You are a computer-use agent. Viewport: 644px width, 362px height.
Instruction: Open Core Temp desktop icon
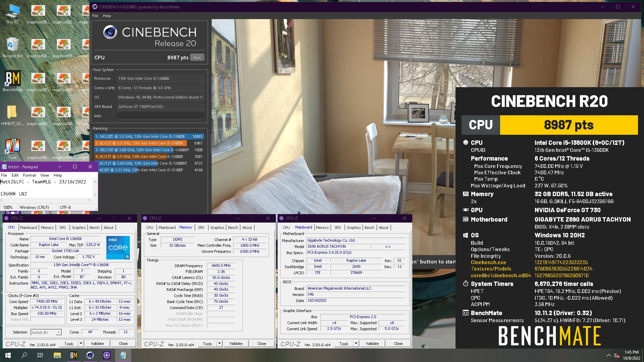click(x=12, y=149)
